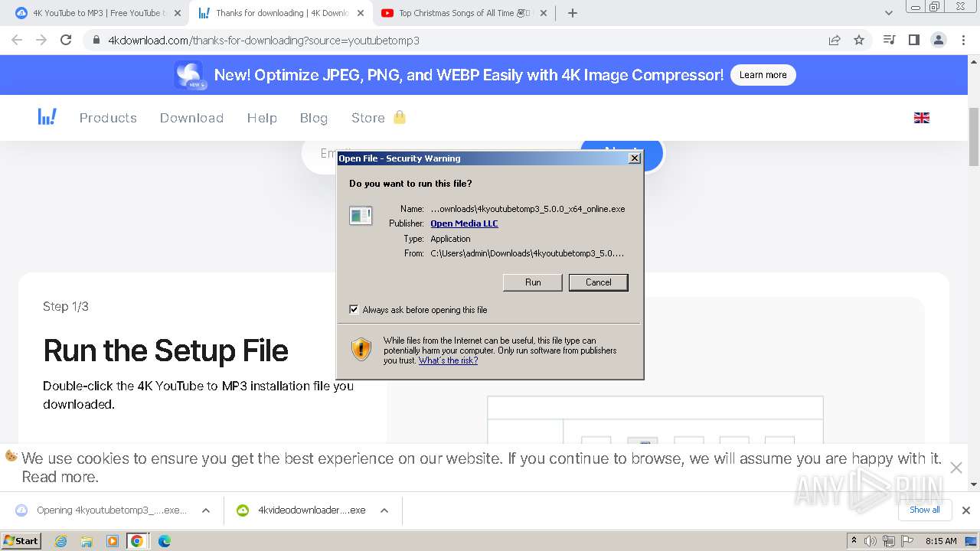This screenshot has height=551, width=980.
Task: Cancel the Open File security warning
Action: (598, 282)
